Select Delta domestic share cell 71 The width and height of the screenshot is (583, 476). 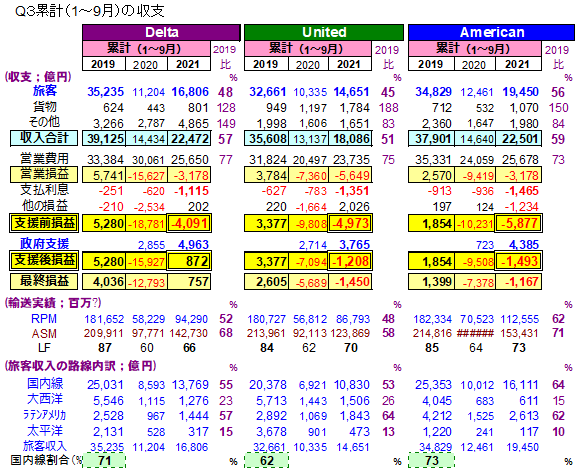click(104, 460)
